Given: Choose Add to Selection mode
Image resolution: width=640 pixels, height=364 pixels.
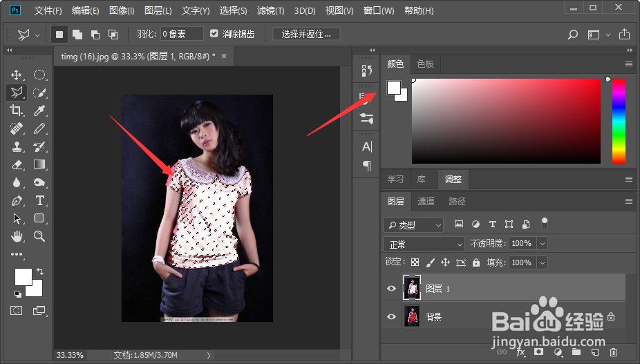Looking at the screenshot, I should click(x=77, y=35).
